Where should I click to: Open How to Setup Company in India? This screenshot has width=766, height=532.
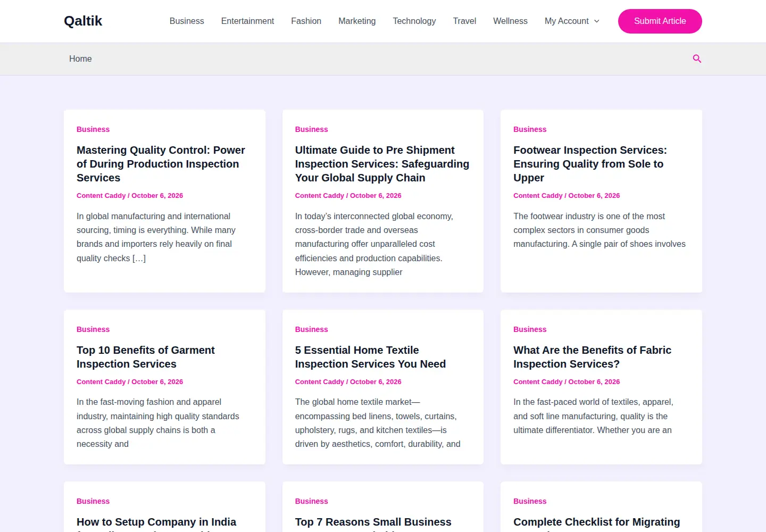click(156, 522)
